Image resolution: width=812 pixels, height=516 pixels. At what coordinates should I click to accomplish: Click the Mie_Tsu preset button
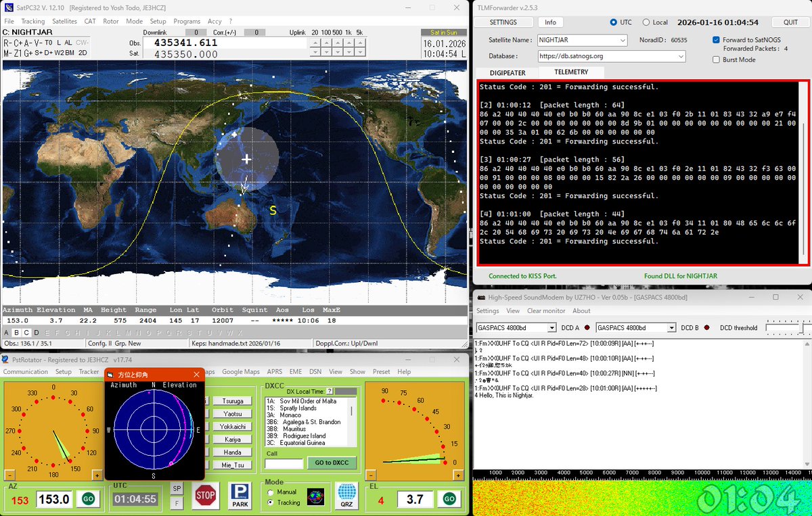[x=232, y=465]
